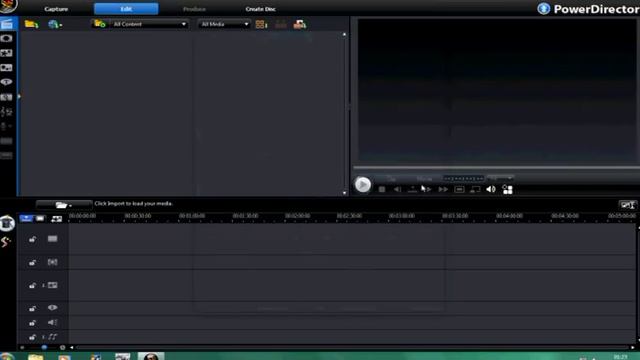Click the video track filmstrip icon
The width and height of the screenshot is (640, 360).
[52, 239]
